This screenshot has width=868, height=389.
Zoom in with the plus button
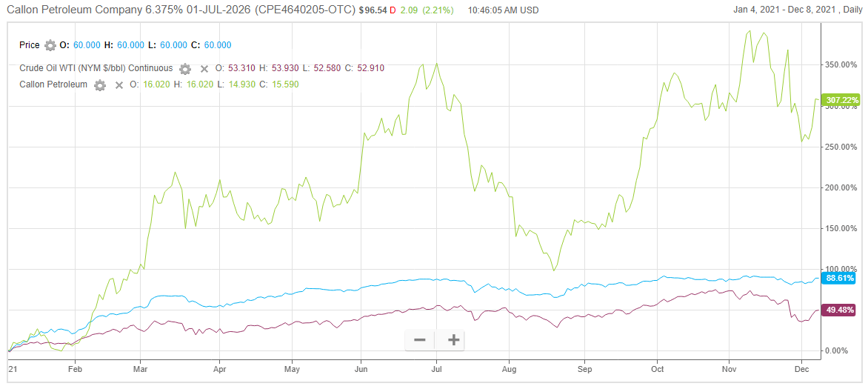pos(454,339)
